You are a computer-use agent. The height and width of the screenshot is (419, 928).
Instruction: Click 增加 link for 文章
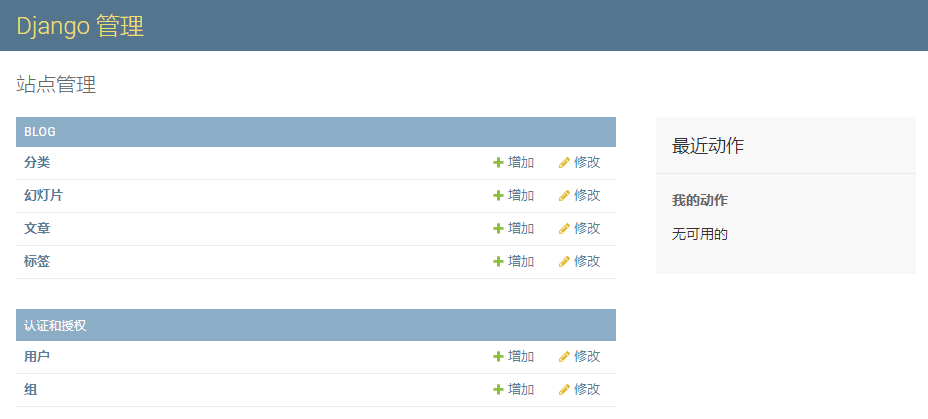pos(521,228)
